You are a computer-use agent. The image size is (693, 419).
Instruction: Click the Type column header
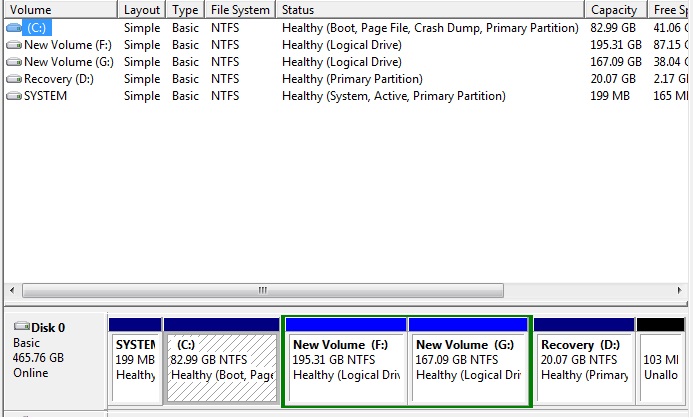[x=185, y=9]
